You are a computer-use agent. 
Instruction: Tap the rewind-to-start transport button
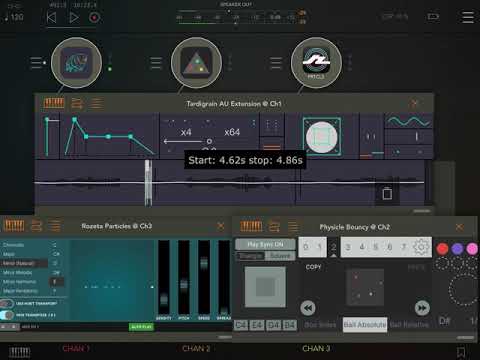tap(51, 17)
